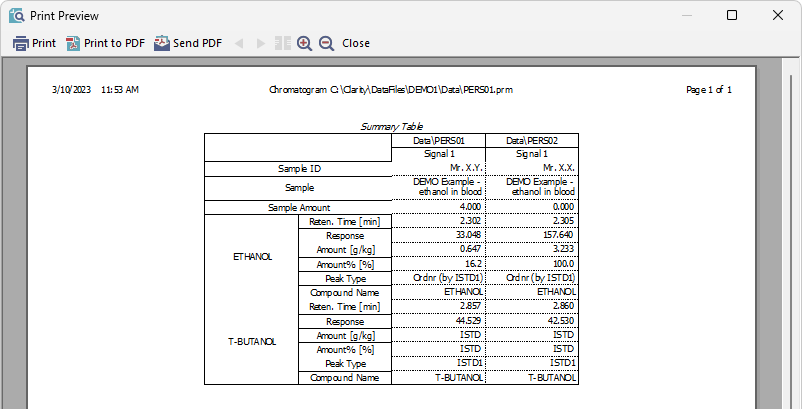Toggle the two-page view icon
802x409 pixels.
pyautogui.click(x=283, y=43)
